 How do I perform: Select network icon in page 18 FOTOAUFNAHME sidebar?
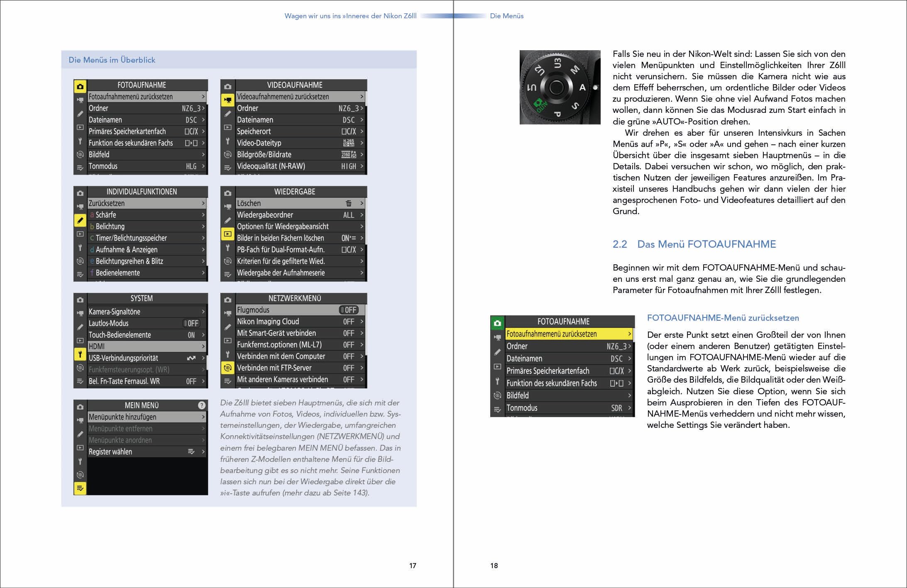497,395
